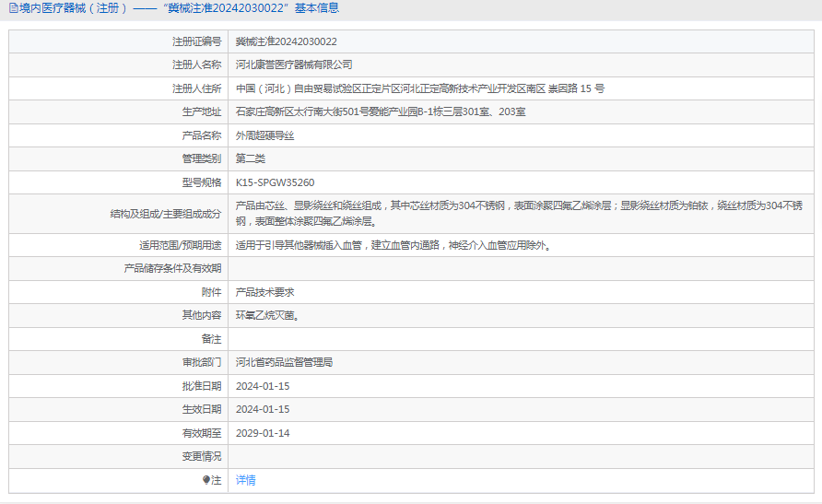822x504 pixels.
Task: Select attachment value 产品技术要求
Action: click(x=264, y=292)
